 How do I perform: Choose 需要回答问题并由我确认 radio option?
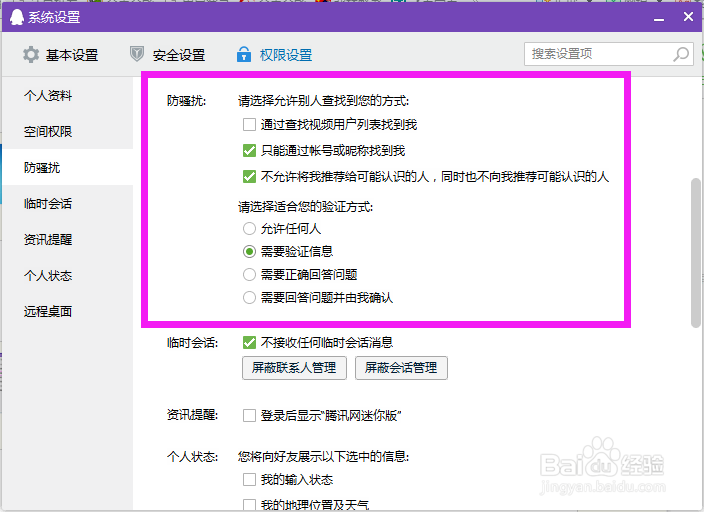pos(249,297)
